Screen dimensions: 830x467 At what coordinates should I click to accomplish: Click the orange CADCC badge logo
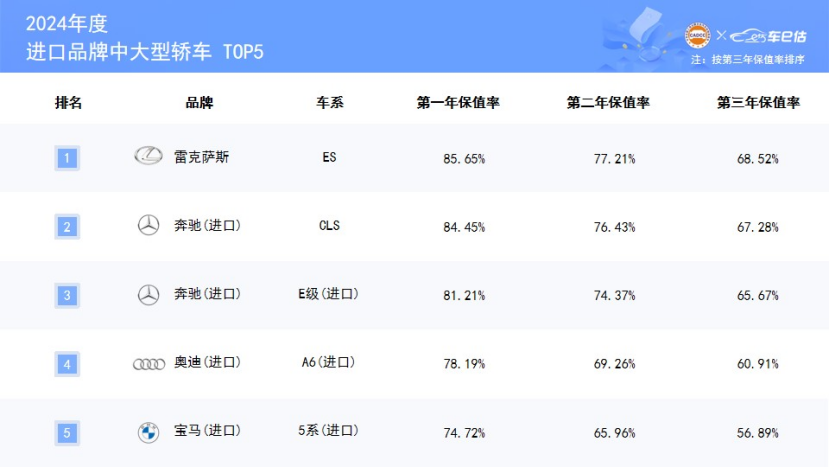[697, 36]
